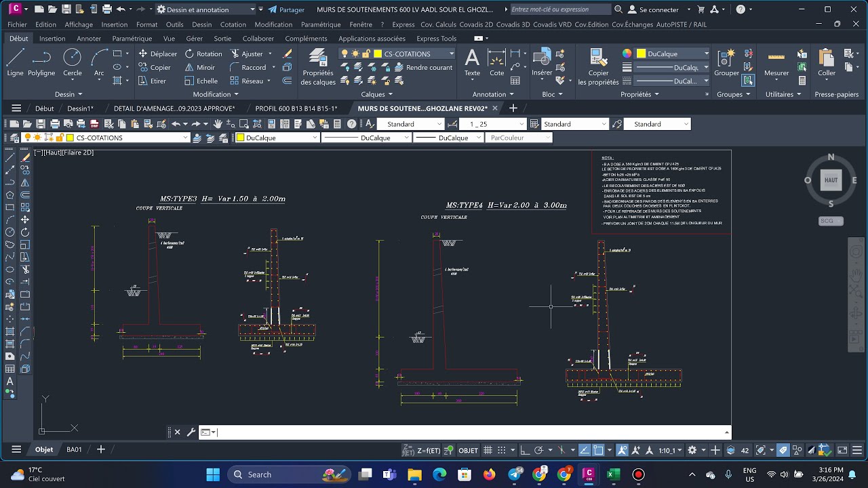Toggle ortho mode in status bar
The image size is (868, 488).
coord(525,450)
